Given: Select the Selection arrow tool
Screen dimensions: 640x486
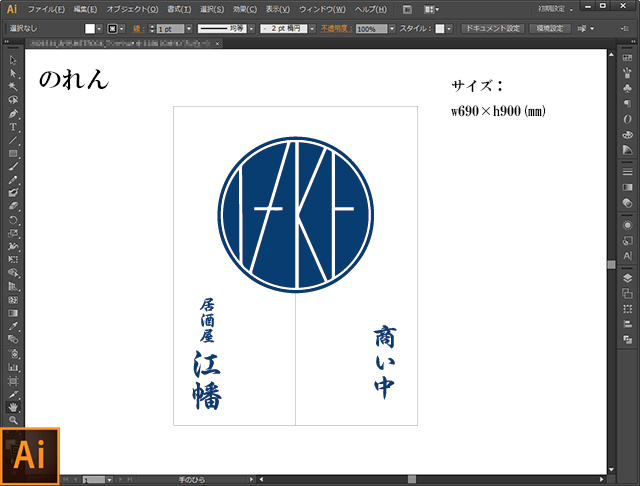Looking at the screenshot, I should click(x=13, y=61).
